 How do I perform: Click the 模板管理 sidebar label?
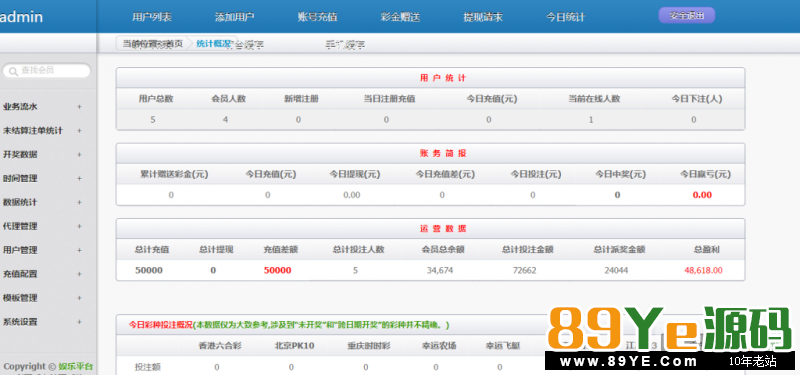pos(20,298)
